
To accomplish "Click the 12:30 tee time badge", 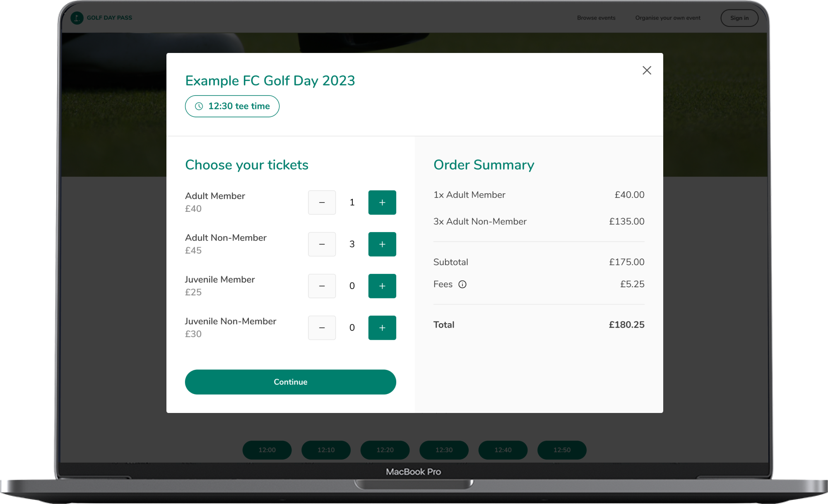I will 232,106.
